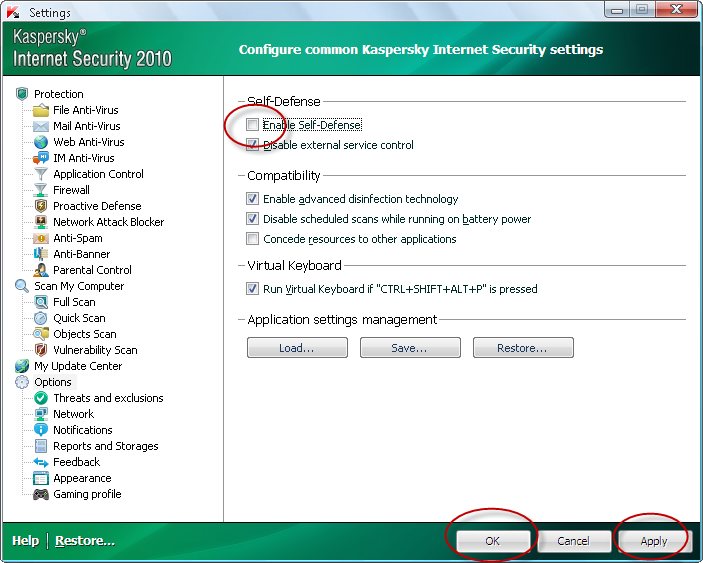Click the Anti-Spam icon
703x563 pixels.
pyautogui.click(x=41, y=238)
